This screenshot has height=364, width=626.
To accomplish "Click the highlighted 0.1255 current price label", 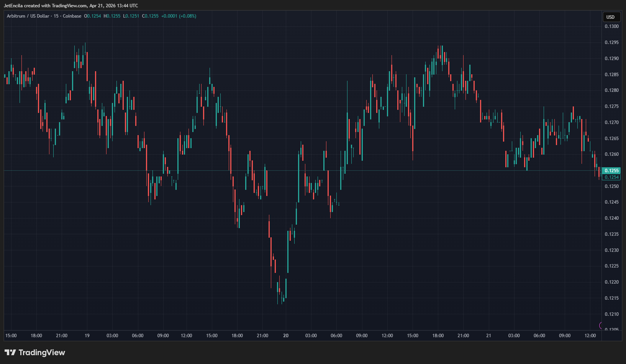I will (x=611, y=171).
